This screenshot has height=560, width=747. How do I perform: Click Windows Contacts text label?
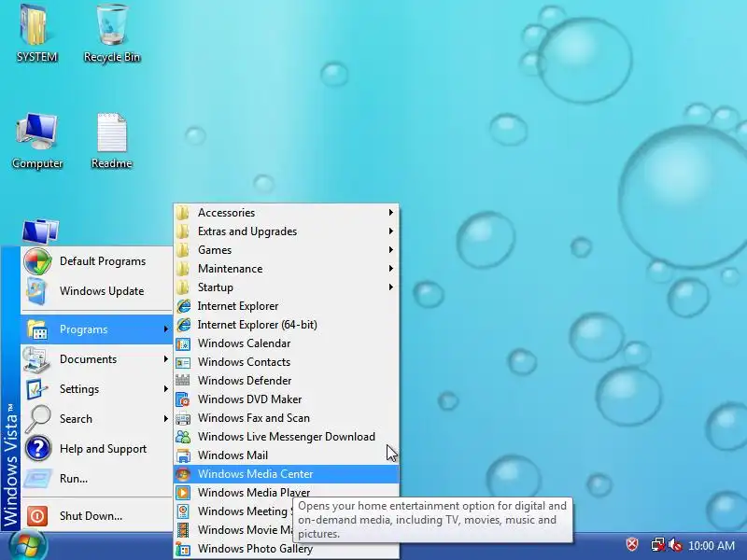[x=244, y=362]
